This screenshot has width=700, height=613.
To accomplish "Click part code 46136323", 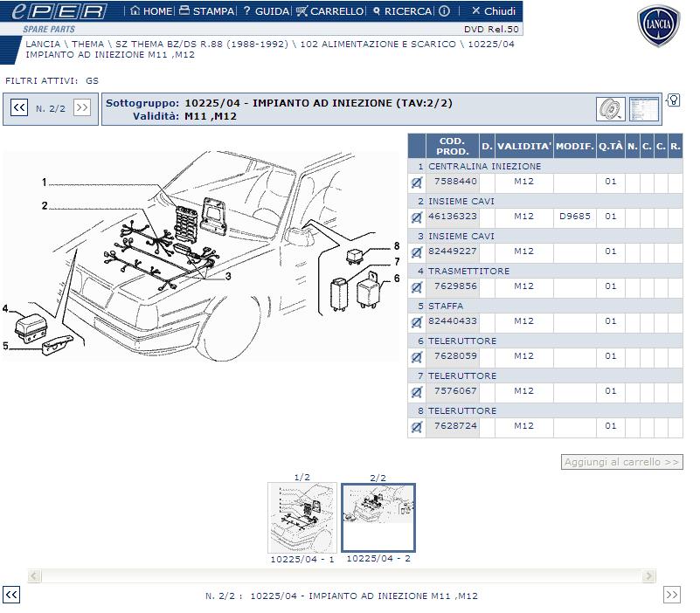I will click(x=452, y=216).
